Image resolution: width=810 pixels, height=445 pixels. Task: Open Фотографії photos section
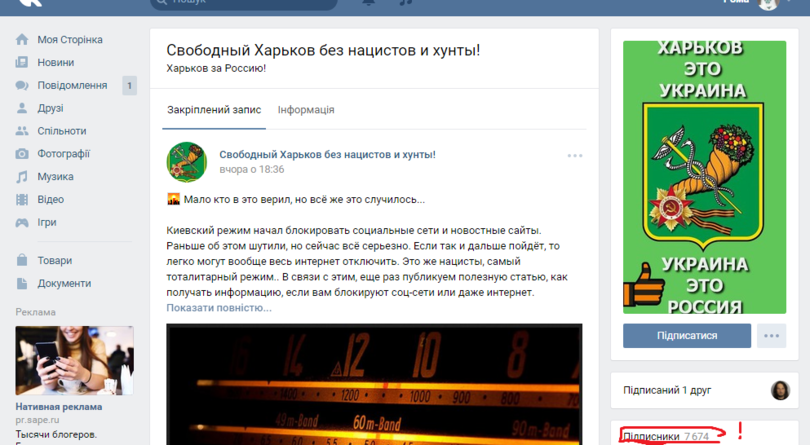point(63,154)
